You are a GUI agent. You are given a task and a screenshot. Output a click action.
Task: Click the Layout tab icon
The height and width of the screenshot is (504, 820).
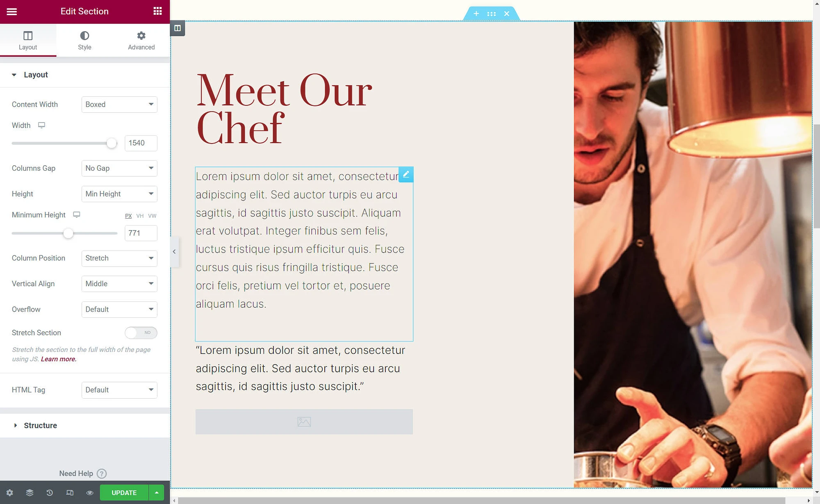27,35
